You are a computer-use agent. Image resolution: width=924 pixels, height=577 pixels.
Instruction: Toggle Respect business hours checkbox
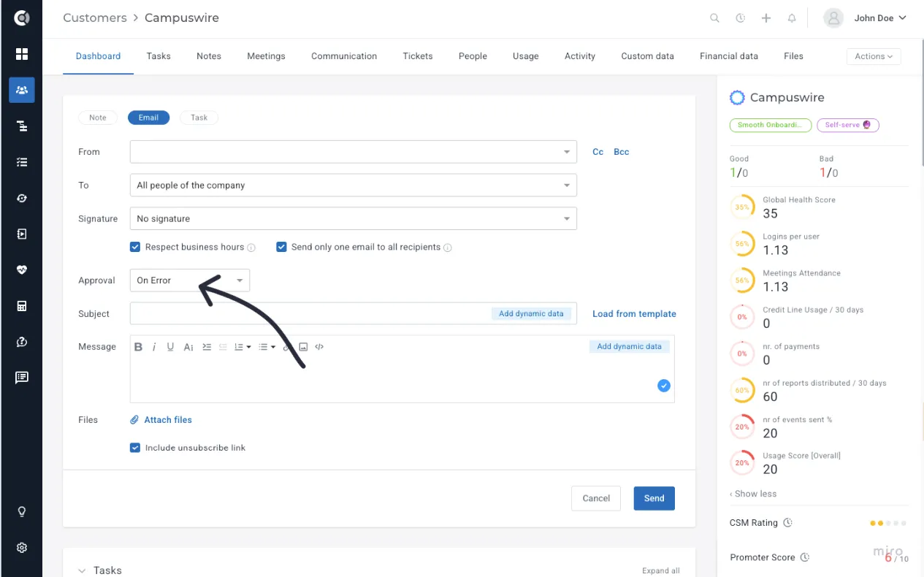(x=135, y=247)
